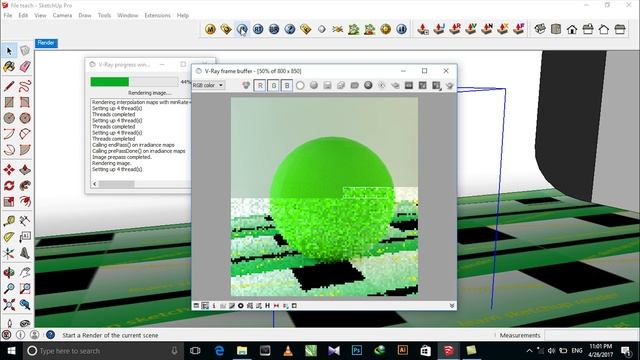The image size is (640, 360).
Task: Open Task View on the taskbar
Action: [x=195, y=351]
